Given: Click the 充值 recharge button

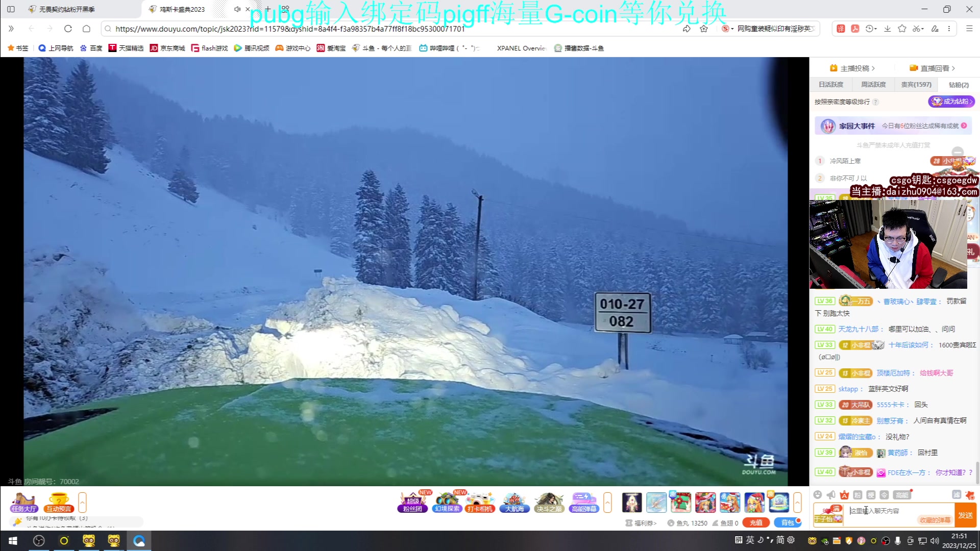Looking at the screenshot, I should (x=756, y=522).
